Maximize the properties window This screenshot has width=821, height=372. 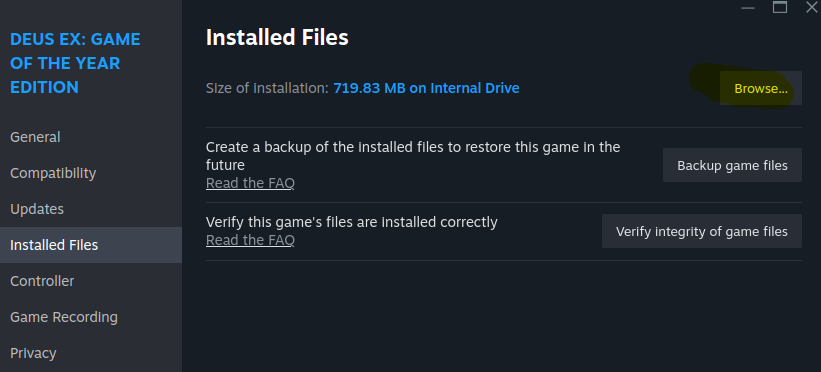[x=780, y=7]
